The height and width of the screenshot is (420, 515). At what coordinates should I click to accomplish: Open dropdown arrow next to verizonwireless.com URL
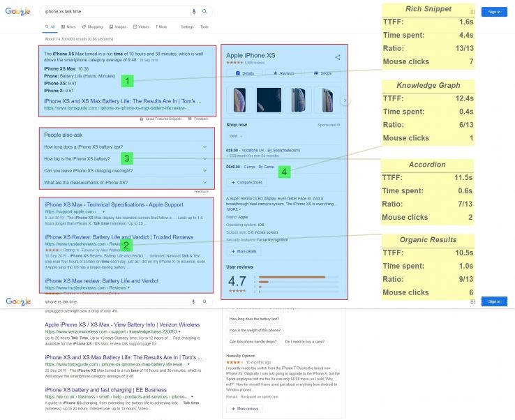coord(179,331)
